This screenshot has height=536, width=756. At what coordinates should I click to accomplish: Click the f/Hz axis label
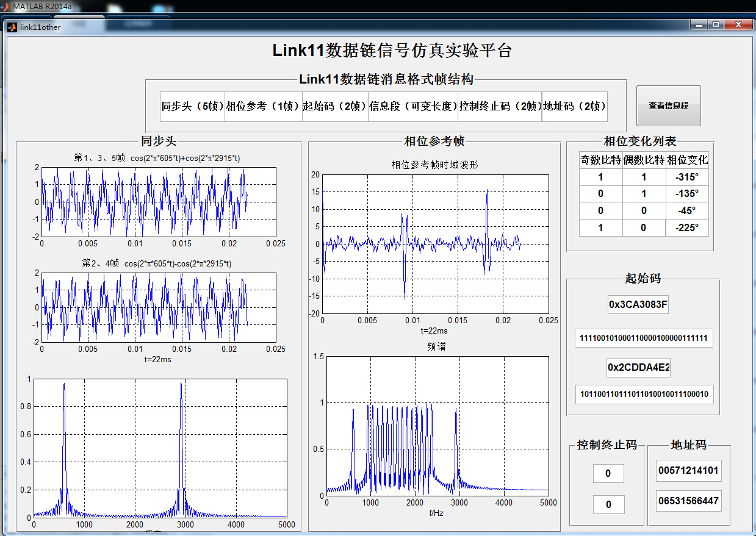(437, 513)
